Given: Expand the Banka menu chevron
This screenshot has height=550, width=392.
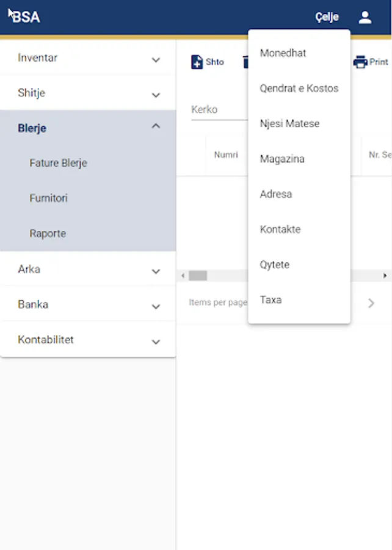Looking at the screenshot, I should pos(156,306).
